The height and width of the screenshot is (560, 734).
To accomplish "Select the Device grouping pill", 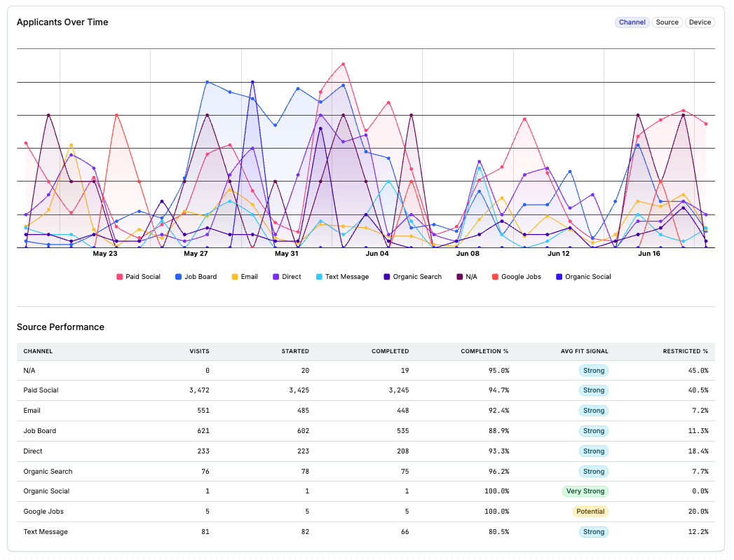I will [x=700, y=22].
